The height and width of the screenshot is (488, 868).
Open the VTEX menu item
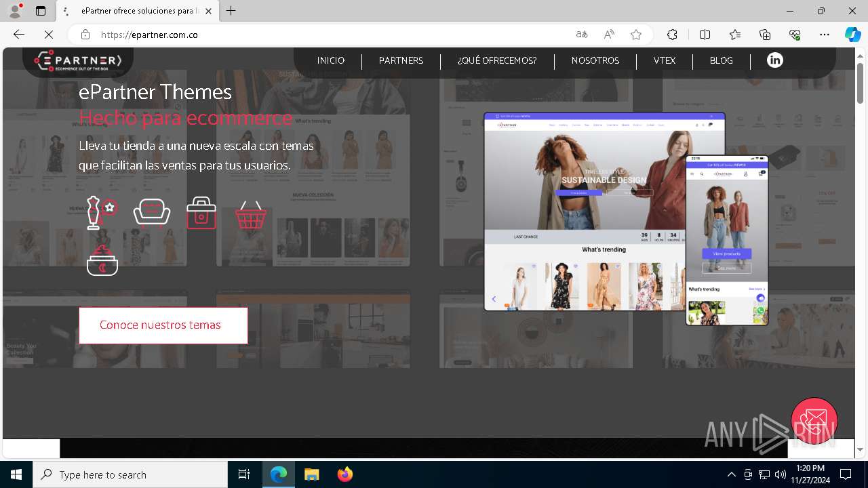pos(665,60)
